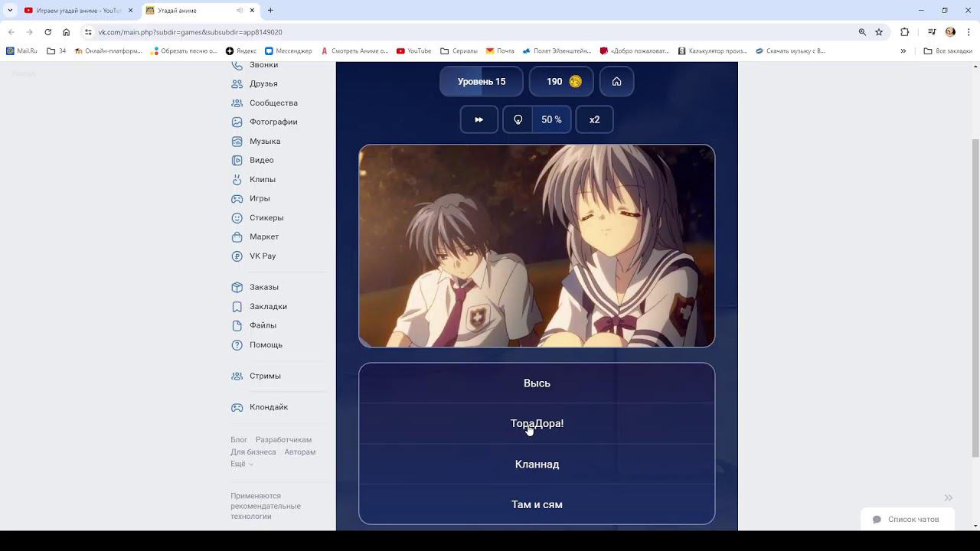Click the gold coin balance of 190
Screen dimensions: 980x551
pos(561,82)
